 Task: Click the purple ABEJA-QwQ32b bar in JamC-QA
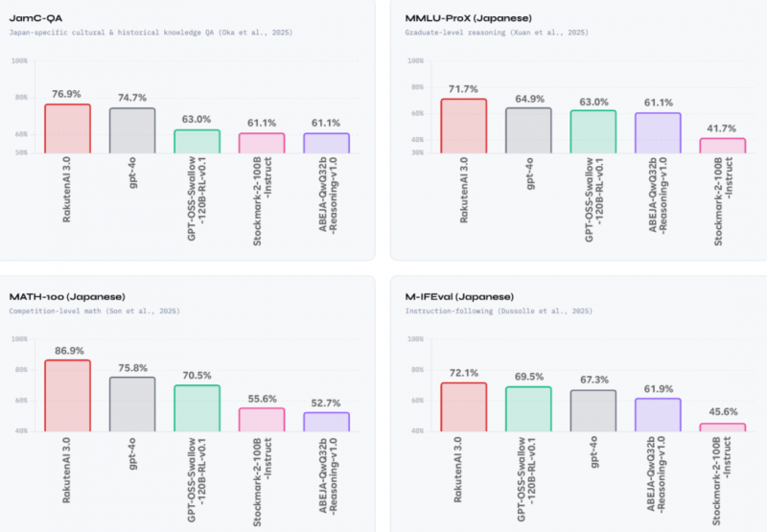(x=326, y=143)
